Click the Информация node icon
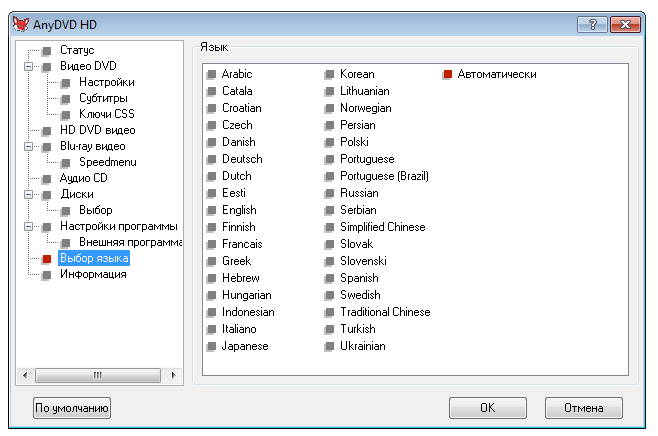 pos(47,275)
